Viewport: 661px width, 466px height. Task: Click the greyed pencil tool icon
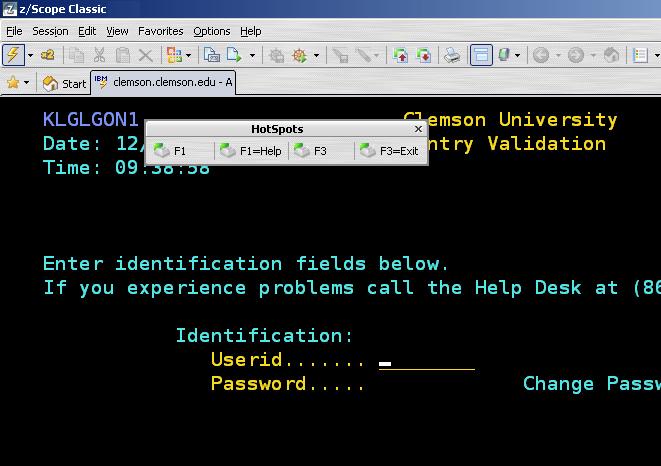pyautogui.click(x=363, y=55)
